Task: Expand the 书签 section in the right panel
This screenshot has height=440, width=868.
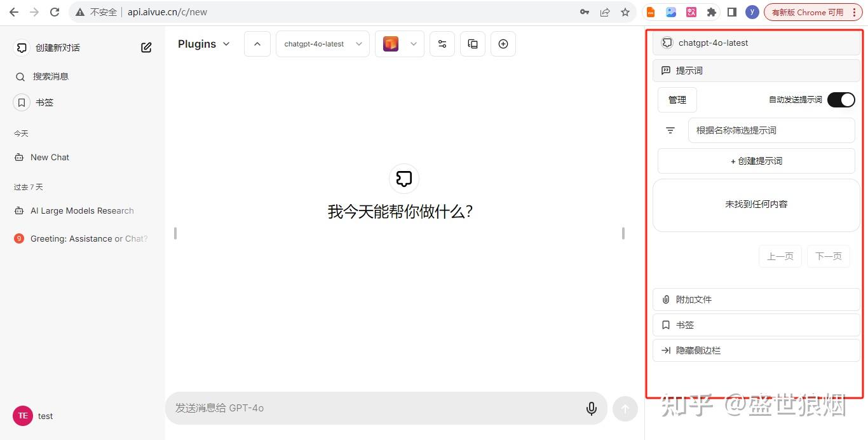Action: pyautogui.click(x=756, y=325)
